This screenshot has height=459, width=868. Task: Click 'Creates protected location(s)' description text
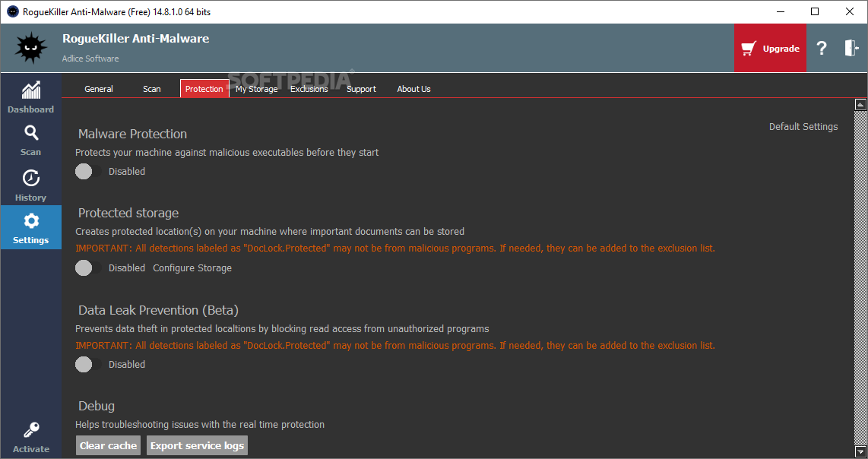[270, 232]
